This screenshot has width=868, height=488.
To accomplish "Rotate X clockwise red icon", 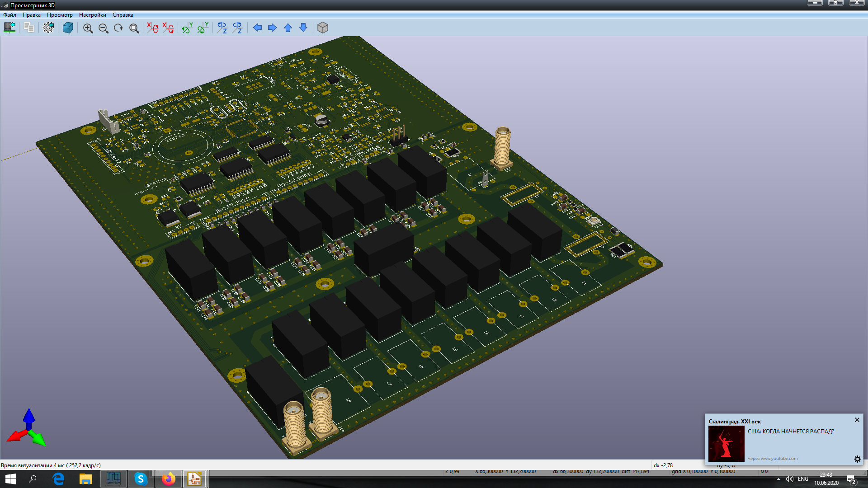I will [x=152, y=28].
